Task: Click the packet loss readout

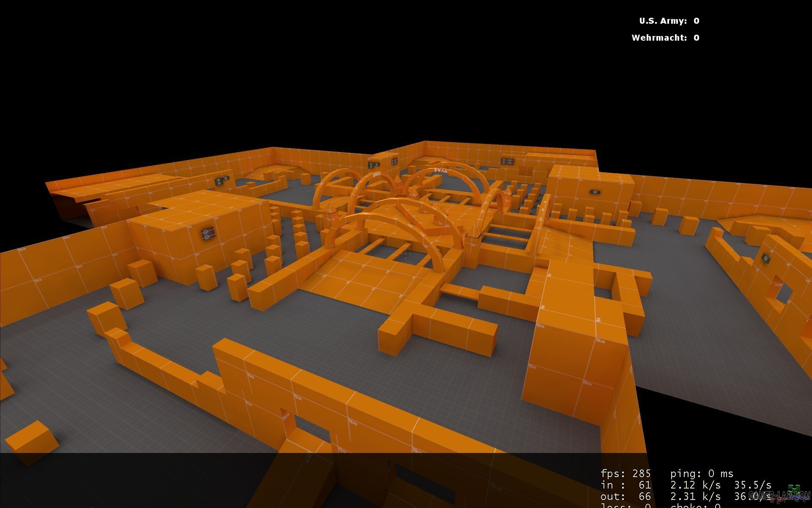Action: [x=625, y=506]
